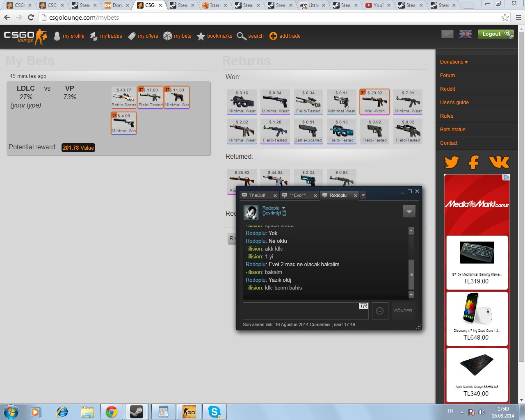Click Rodoplu's avatar in chat

coord(251,213)
